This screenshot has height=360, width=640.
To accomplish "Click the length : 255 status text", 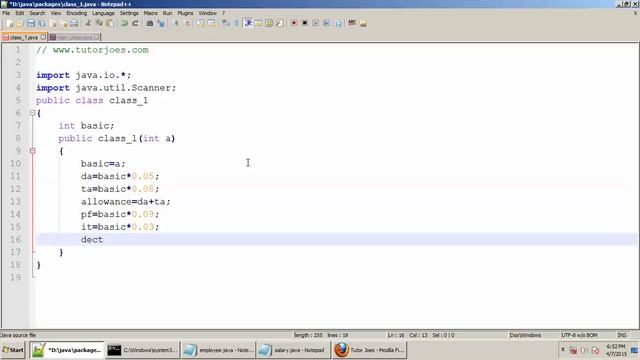I will click(x=308, y=335).
